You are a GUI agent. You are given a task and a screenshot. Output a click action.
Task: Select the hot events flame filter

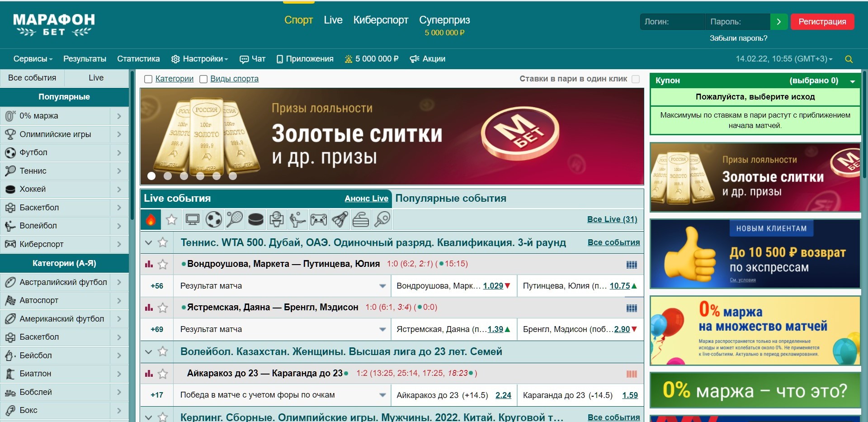point(151,219)
